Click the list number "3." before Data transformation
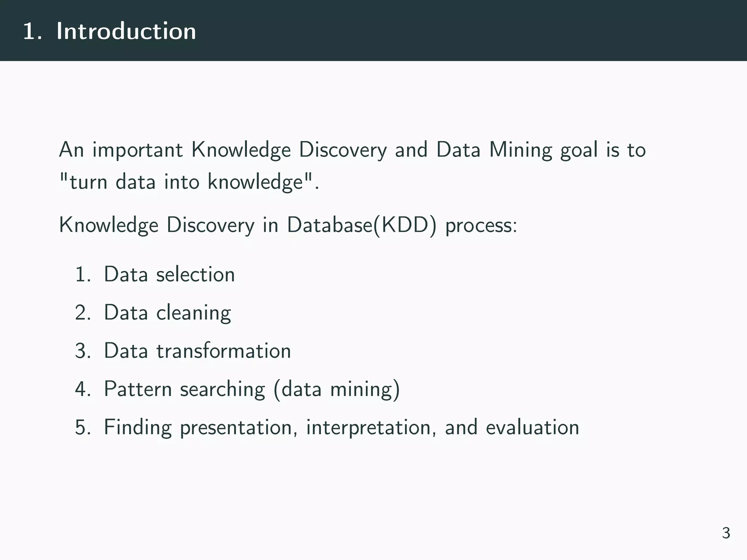The image size is (747, 560). [x=83, y=351]
